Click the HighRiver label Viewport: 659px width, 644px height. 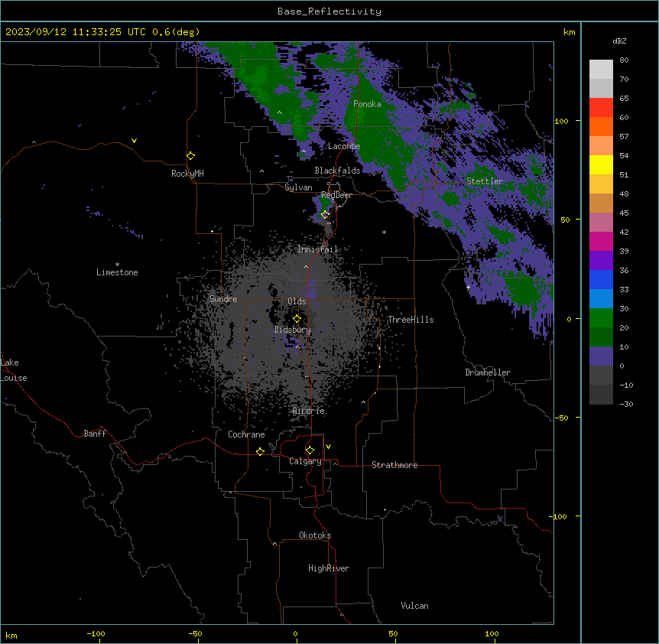tap(328, 568)
